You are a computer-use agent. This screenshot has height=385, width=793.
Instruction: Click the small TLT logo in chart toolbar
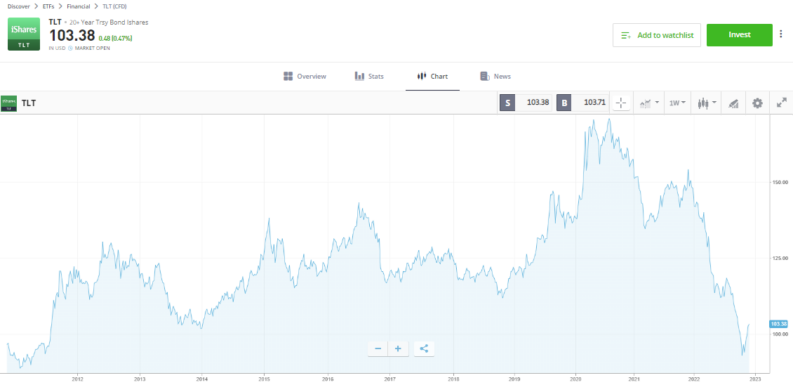(x=9, y=103)
